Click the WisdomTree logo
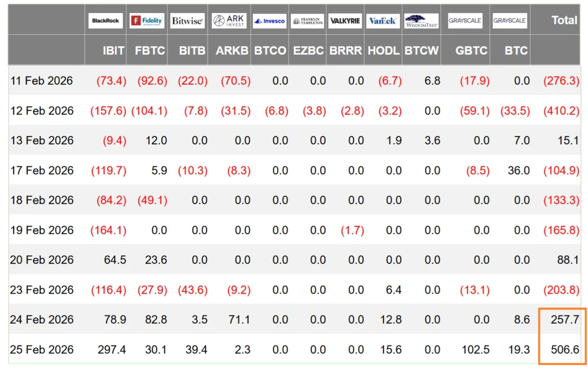This screenshot has width=588, height=369. coord(422,21)
